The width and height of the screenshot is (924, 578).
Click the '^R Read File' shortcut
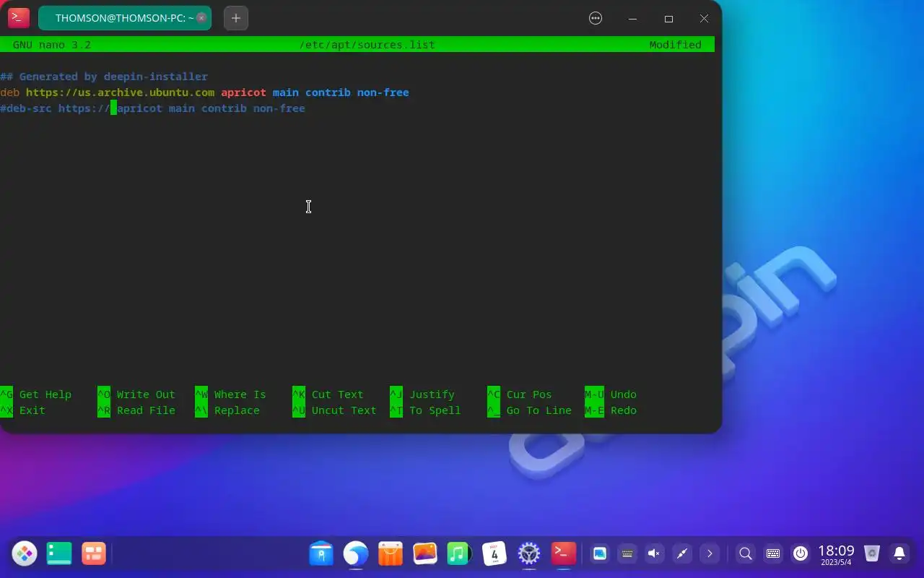pyautogui.click(x=136, y=410)
